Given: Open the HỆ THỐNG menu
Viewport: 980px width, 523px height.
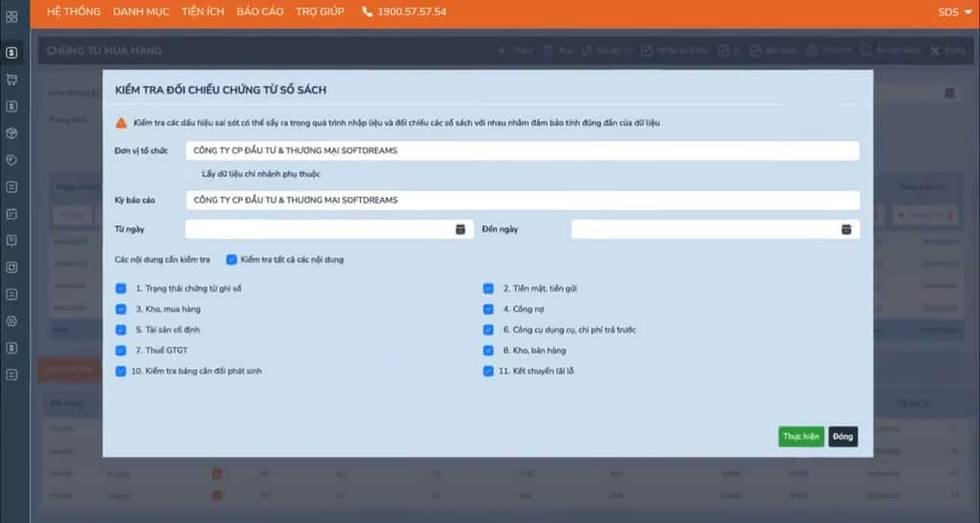Looking at the screenshot, I should (x=74, y=11).
